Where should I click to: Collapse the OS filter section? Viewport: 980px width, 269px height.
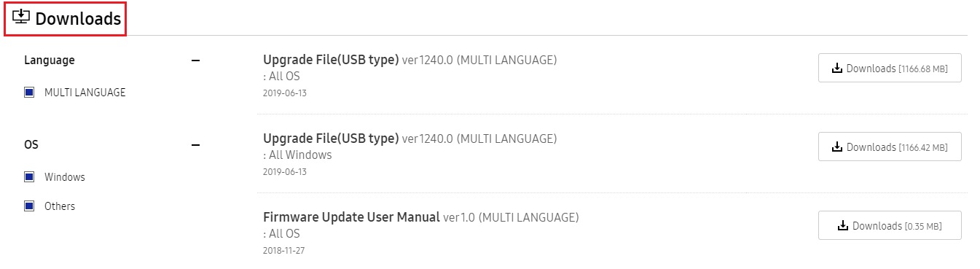click(x=195, y=145)
